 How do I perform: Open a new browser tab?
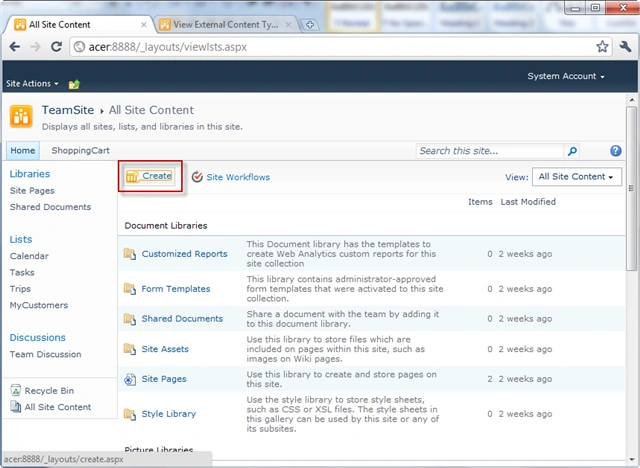(x=310, y=25)
